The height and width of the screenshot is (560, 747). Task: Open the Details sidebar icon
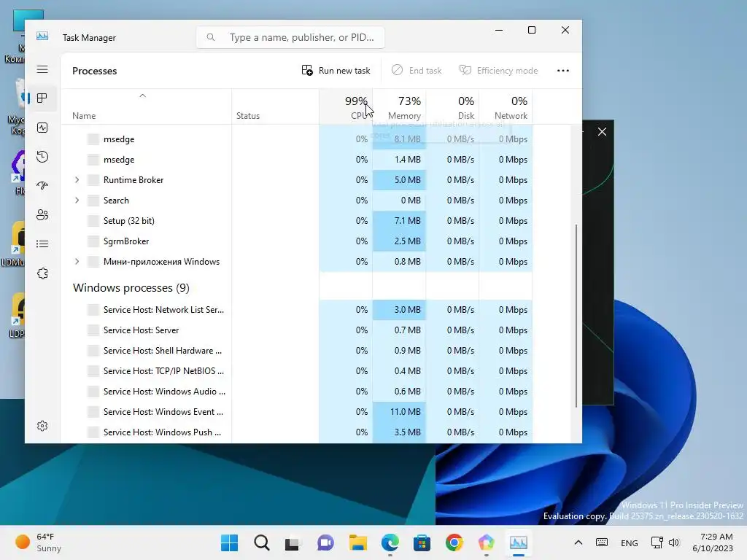pyautogui.click(x=42, y=244)
